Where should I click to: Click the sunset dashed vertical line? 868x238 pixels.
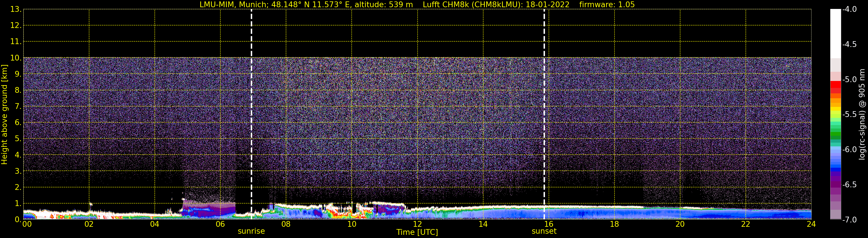tap(544, 101)
